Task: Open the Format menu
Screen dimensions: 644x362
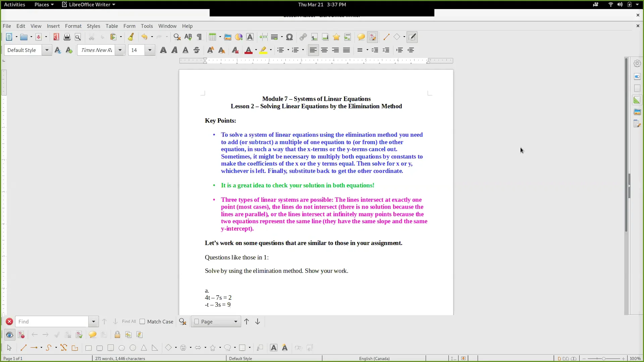Action: (x=73, y=26)
